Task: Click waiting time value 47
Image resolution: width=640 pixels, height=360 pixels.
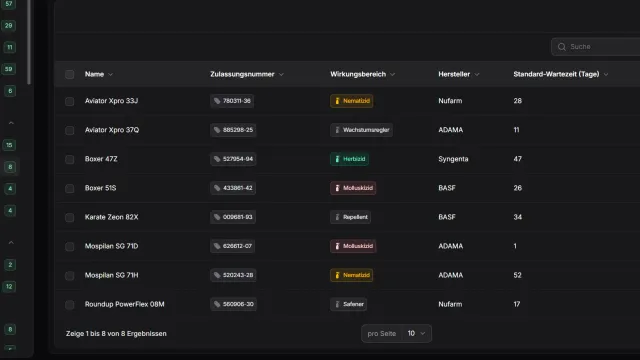Action: point(518,159)
